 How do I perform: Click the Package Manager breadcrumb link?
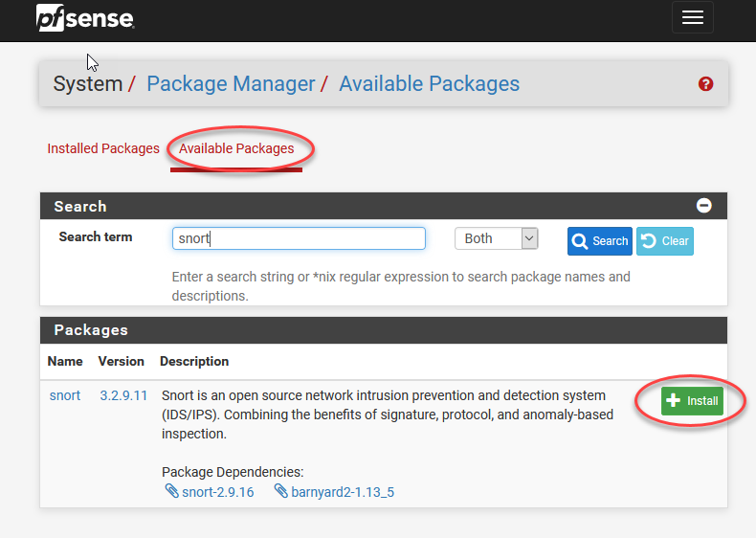click(231, 83)
